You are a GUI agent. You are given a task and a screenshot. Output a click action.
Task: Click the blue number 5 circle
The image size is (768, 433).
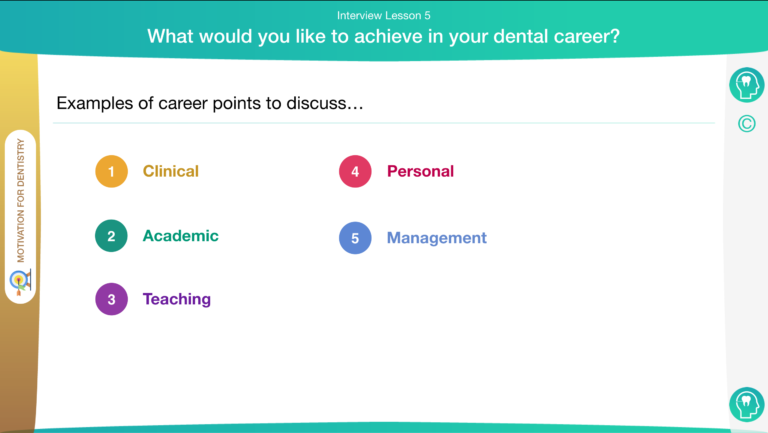pos(355,238)
